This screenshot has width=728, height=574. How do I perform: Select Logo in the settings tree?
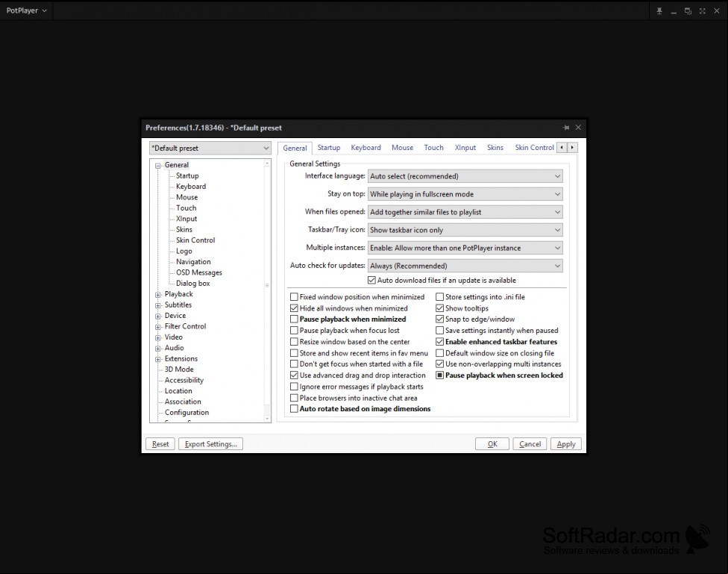(x=183, y=251)
